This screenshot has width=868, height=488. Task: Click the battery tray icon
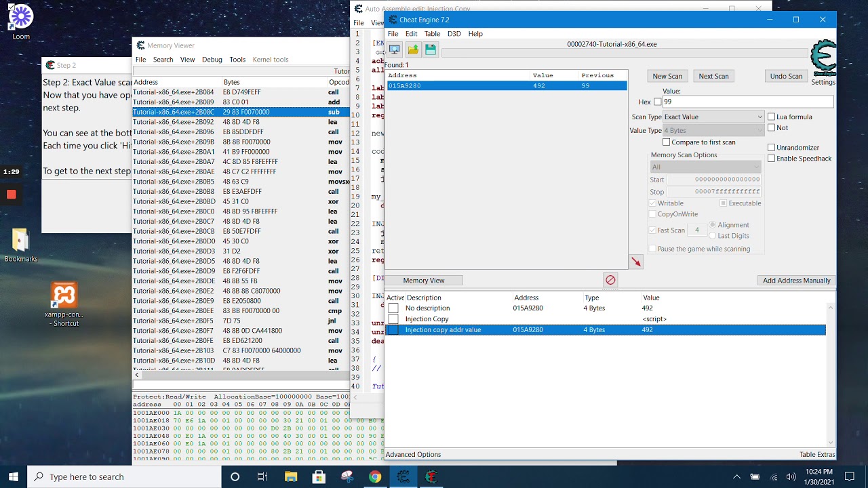pyautogui.click(x=755, y=476)
